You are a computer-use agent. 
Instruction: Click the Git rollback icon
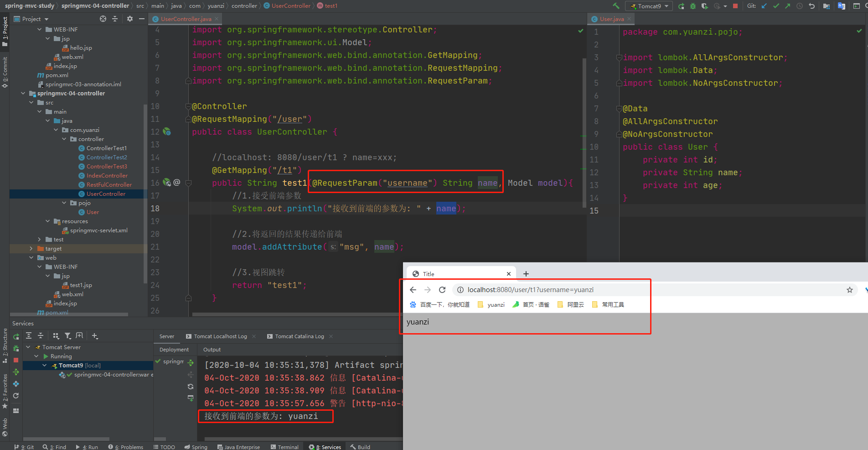811,6
